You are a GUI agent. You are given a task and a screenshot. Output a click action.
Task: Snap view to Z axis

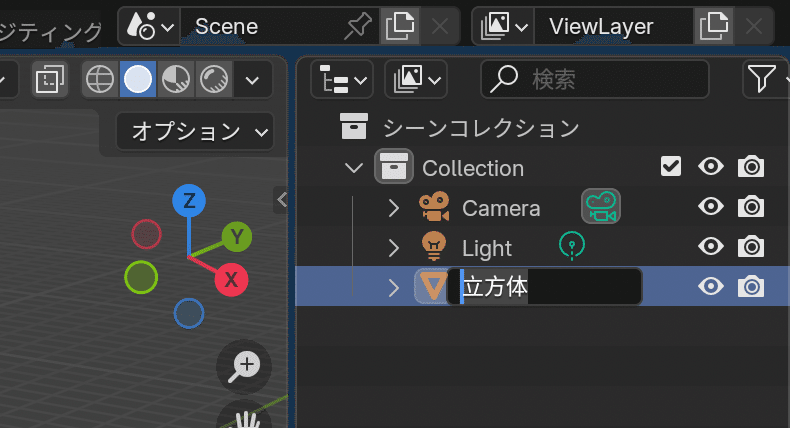coord(189,201)
